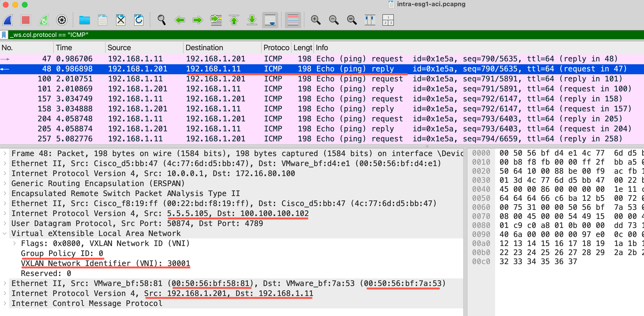Go forward in packet history

198,20
